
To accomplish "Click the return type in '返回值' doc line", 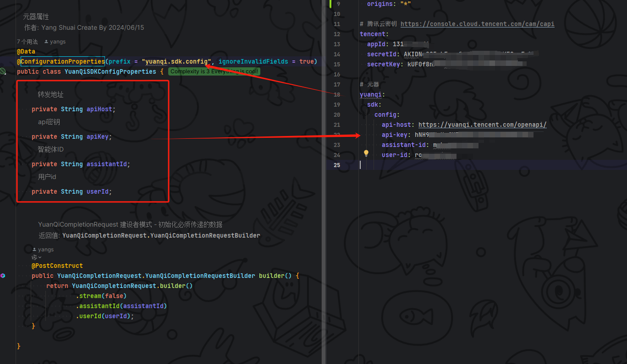I will [161, 235].
